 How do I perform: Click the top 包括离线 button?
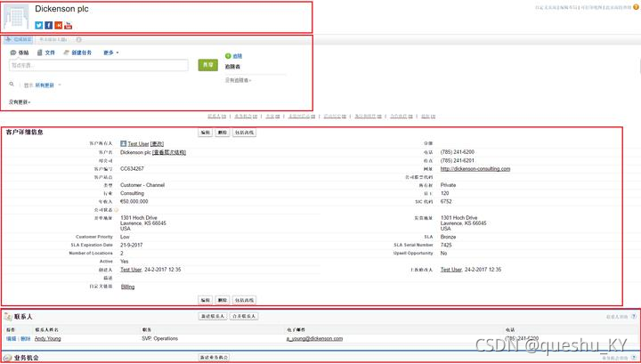pos(244,133)
